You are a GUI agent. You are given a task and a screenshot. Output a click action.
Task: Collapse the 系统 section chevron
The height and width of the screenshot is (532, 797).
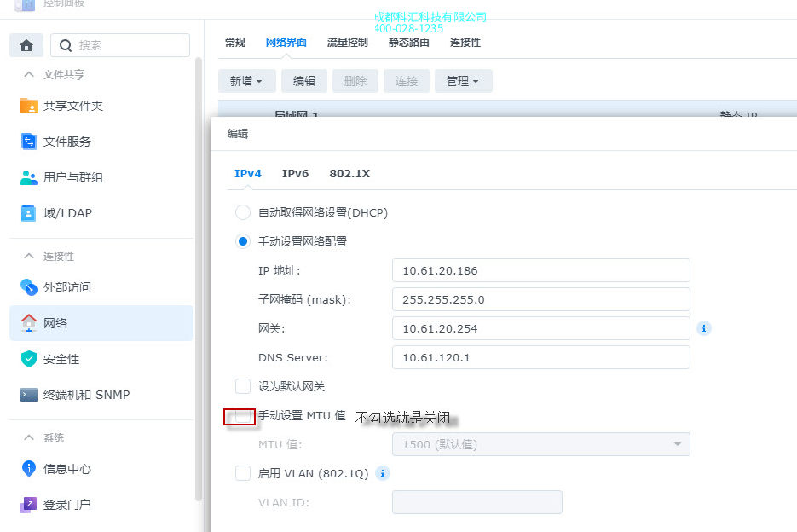[x=29, y=438]
